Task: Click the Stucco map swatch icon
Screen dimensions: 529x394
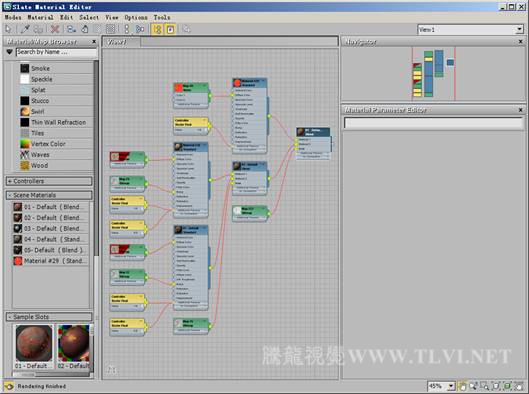Action: tap(25, 101)
